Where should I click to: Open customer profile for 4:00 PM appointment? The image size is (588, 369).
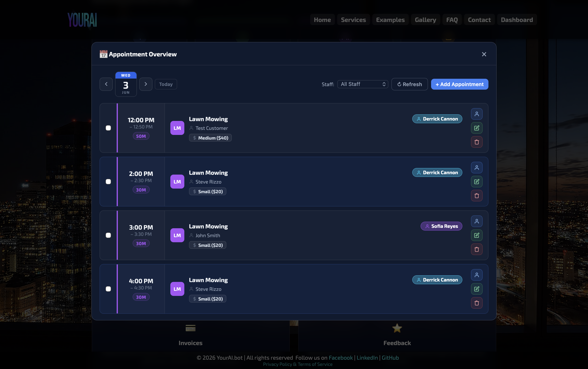(x=476, y=275)
